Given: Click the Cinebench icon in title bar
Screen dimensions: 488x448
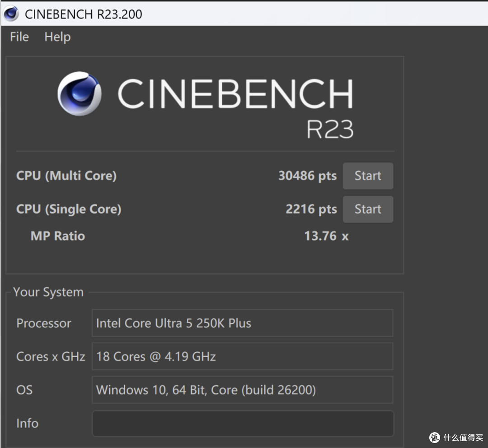Looking at the screenshot, I should 11,14.
